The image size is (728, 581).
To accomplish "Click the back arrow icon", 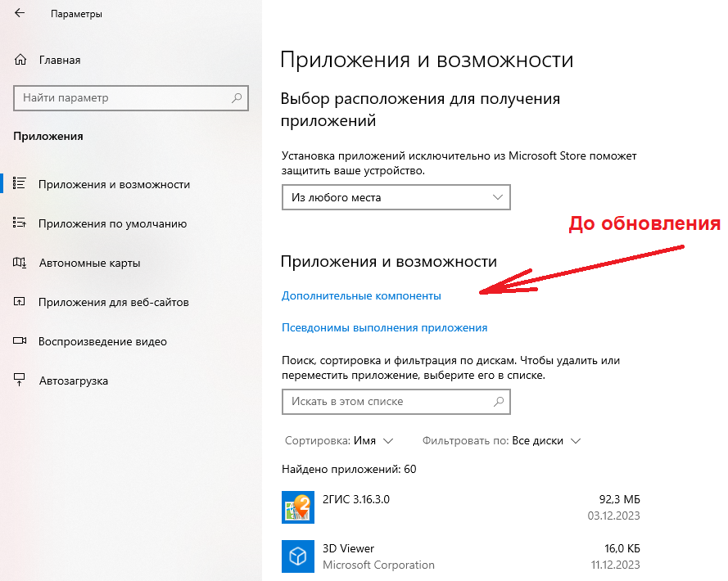I will (x=20, y=13).
